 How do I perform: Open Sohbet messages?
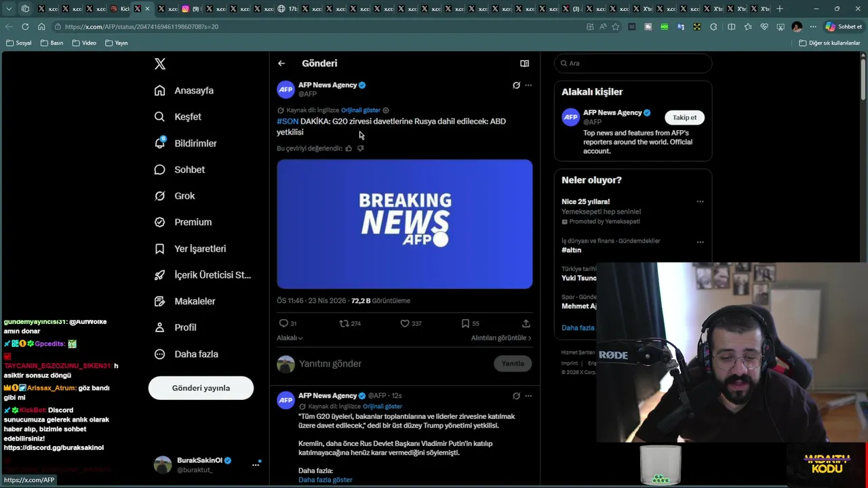click(x=179, y=169)
